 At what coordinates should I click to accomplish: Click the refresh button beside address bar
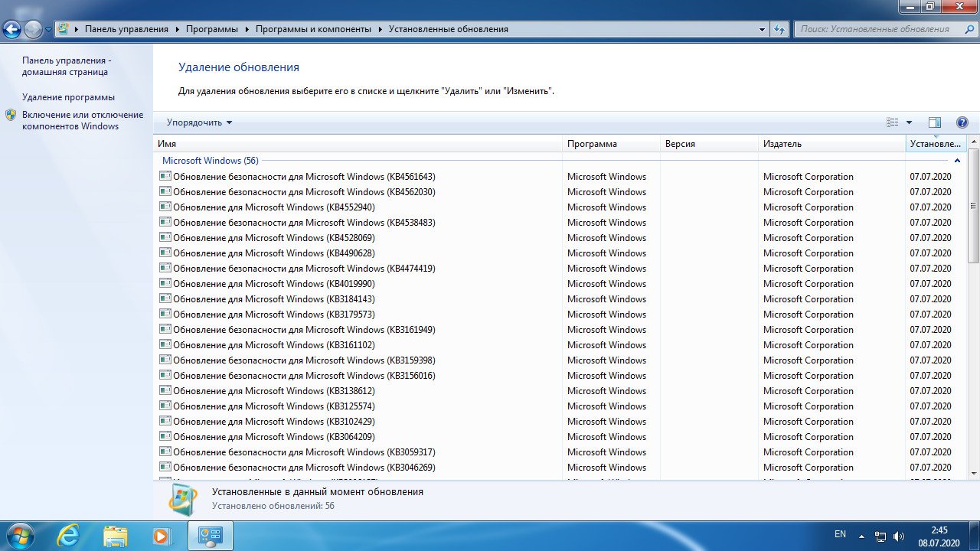pos(779,29)
